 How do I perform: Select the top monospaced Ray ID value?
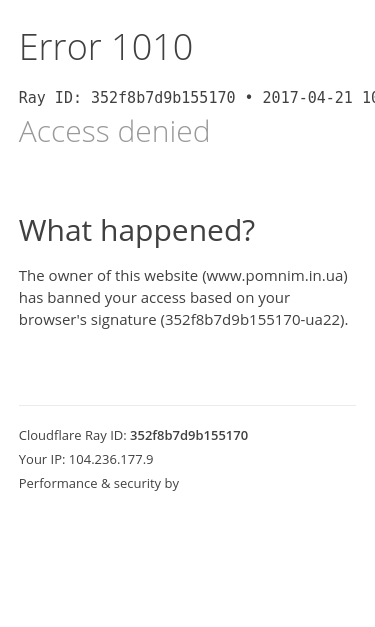pos(163,98)
